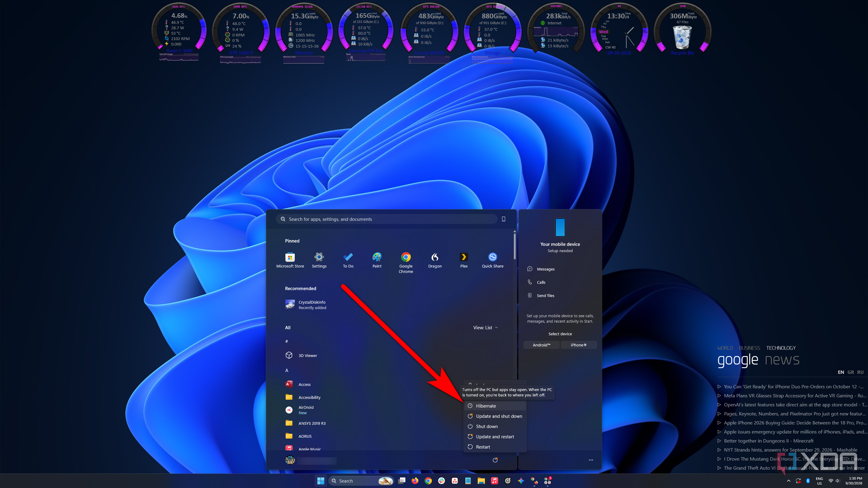Viewport: 868px width, 488px height.
Task: Open the mobile device panel toggle icon
Action: pyautogui.click(x=503, y=219)
